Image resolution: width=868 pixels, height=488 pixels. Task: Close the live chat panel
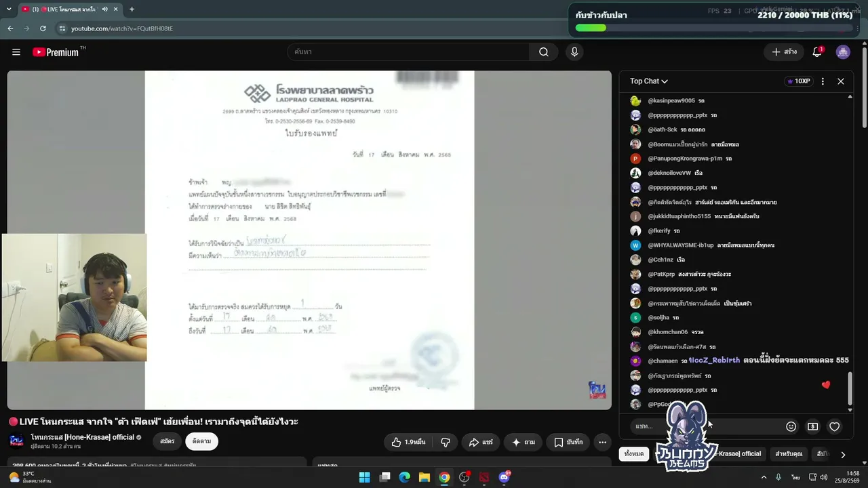[841, 81]
